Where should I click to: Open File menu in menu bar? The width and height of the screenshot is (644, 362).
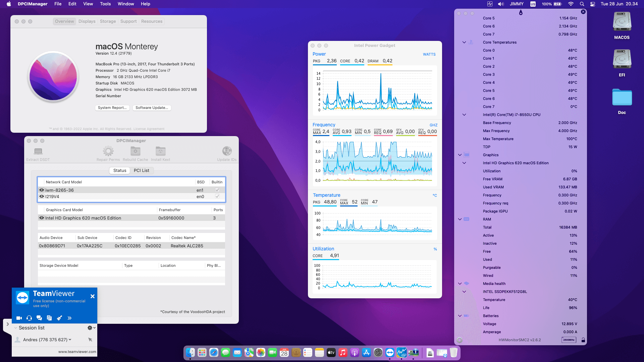pyautogui.click(x=58, y=4)
